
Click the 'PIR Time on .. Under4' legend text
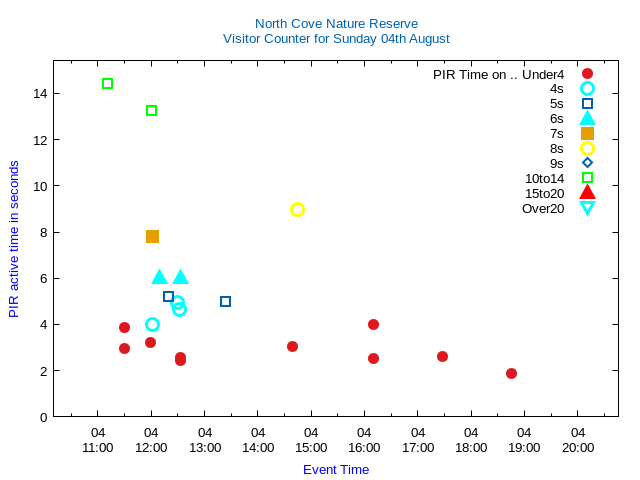[x=498, y=74]
